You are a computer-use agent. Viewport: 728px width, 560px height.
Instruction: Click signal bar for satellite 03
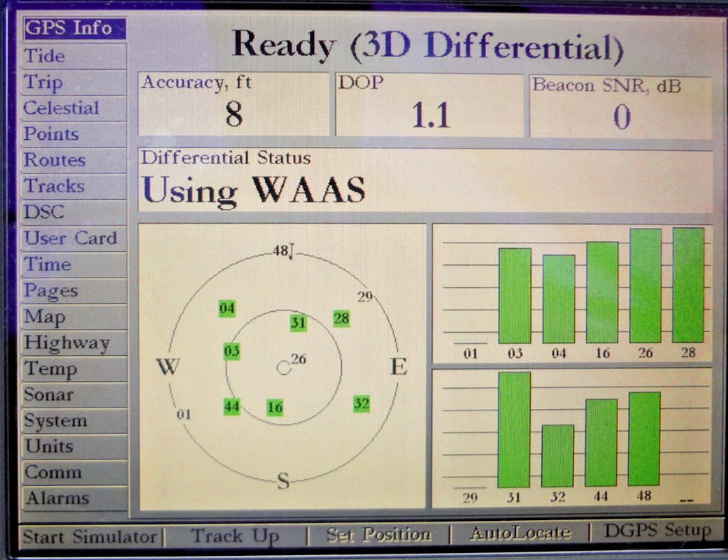(515, 296)
